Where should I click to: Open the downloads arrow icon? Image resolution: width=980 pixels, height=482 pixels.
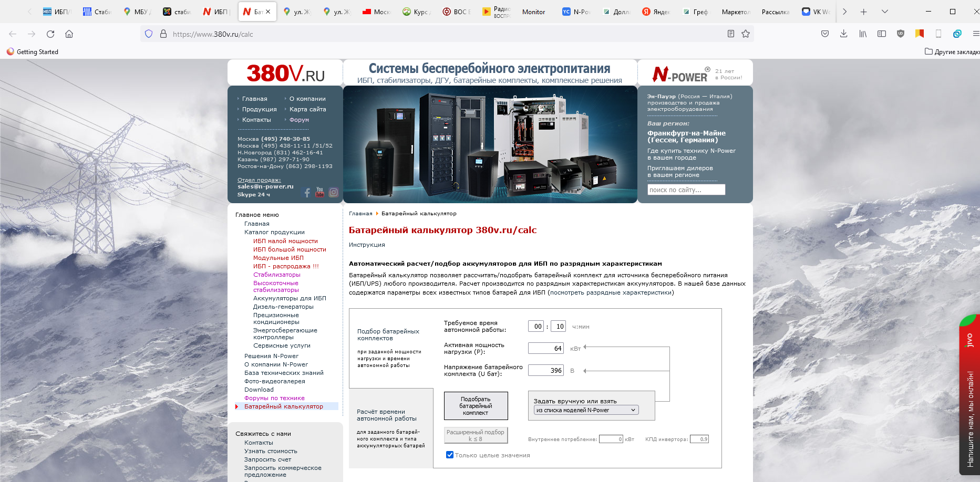tap(844, 34)
